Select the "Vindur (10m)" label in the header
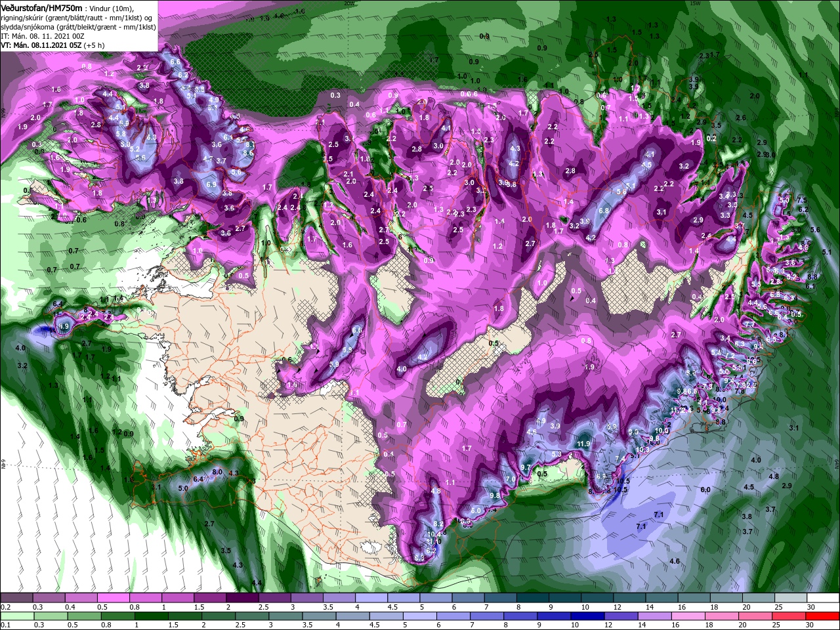Image resolution: width=840 pixels, height=630 pixels. click(x=112, y=8)
